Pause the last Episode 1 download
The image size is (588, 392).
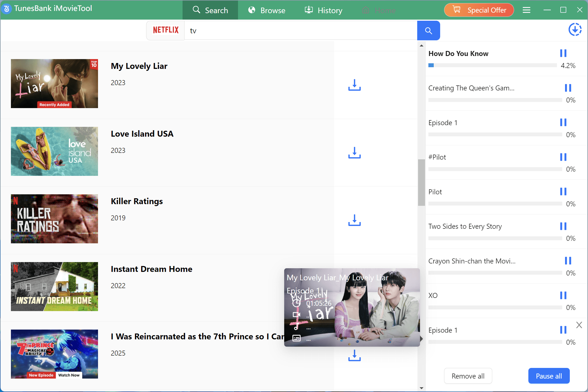(x=563, y=330)
